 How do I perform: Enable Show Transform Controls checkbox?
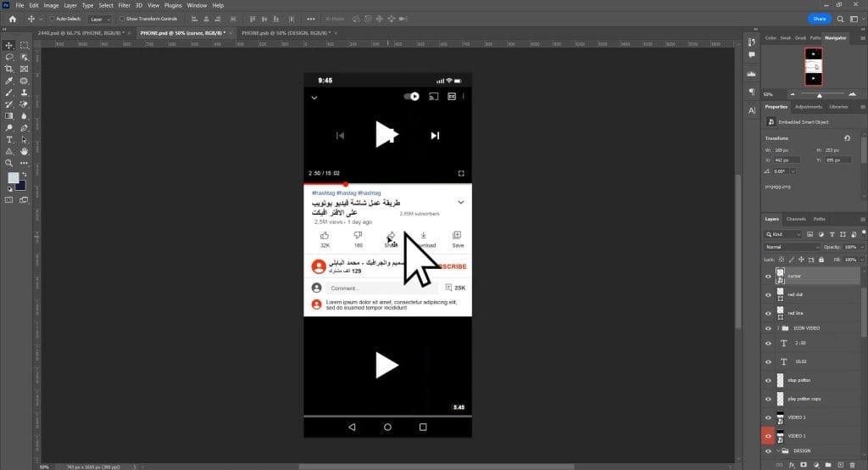122,19
